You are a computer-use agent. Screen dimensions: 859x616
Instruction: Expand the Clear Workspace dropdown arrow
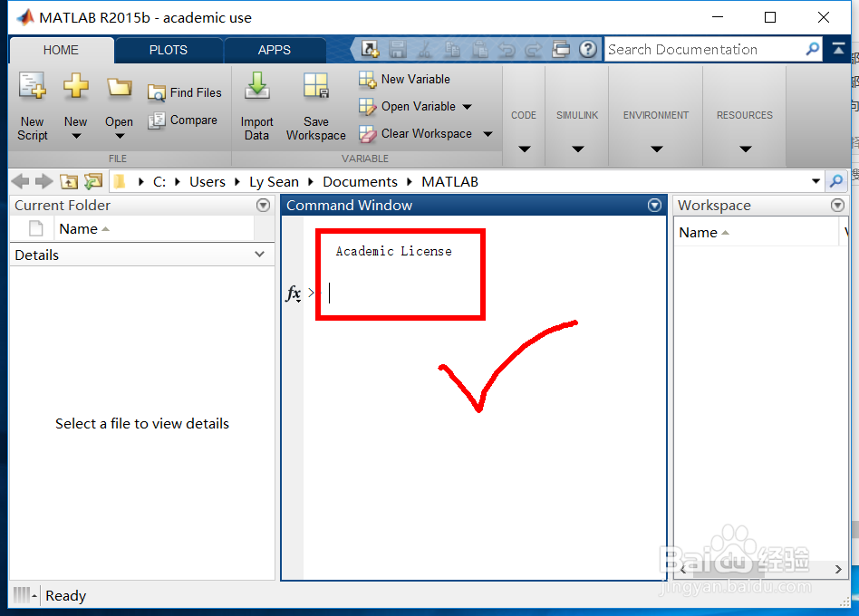(487, 134)
